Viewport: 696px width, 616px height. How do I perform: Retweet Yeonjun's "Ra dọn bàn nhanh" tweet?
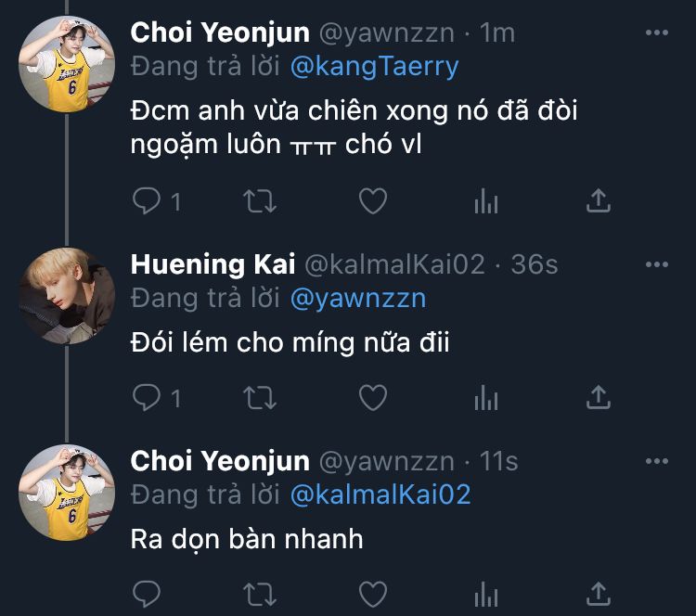(259, 594)
